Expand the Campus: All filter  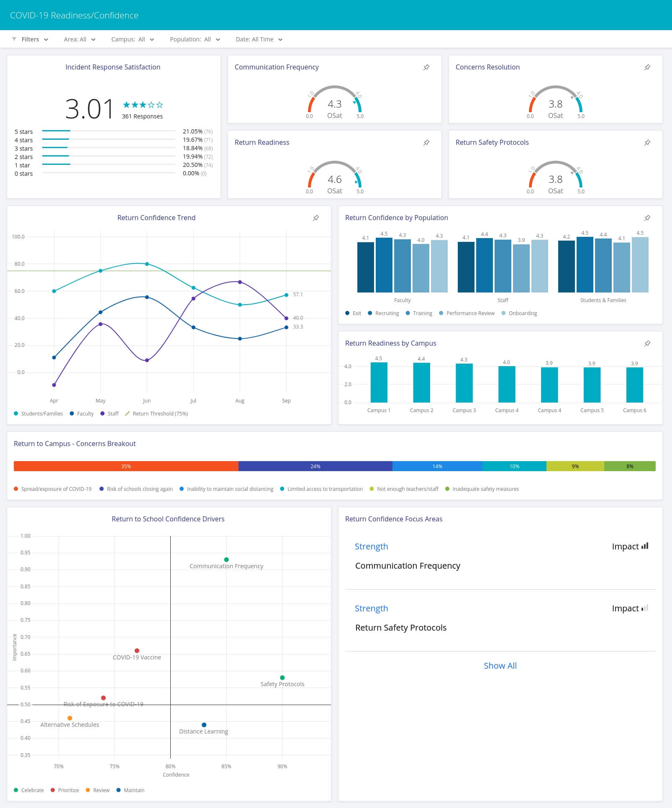tap(133, 39)
